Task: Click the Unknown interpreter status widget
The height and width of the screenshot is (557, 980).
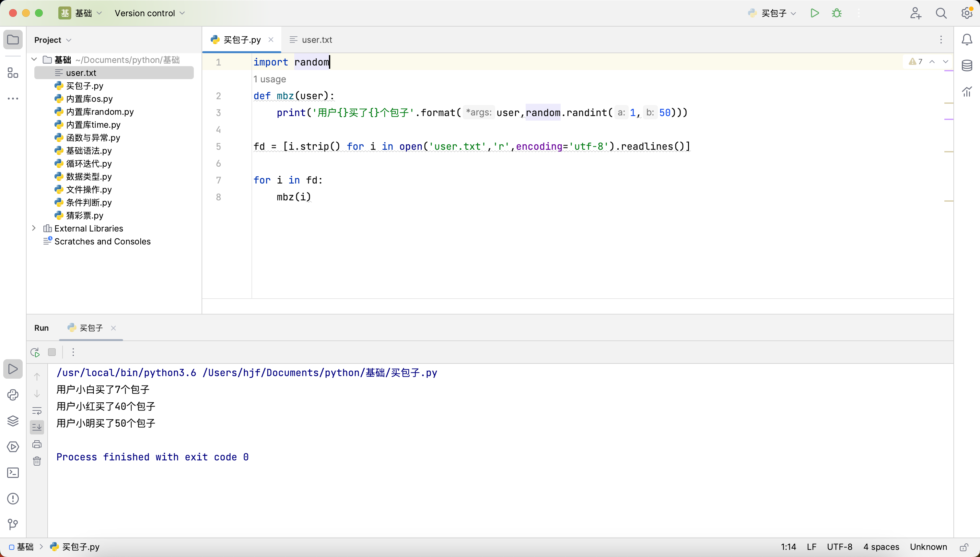Action: coord(928,547)
